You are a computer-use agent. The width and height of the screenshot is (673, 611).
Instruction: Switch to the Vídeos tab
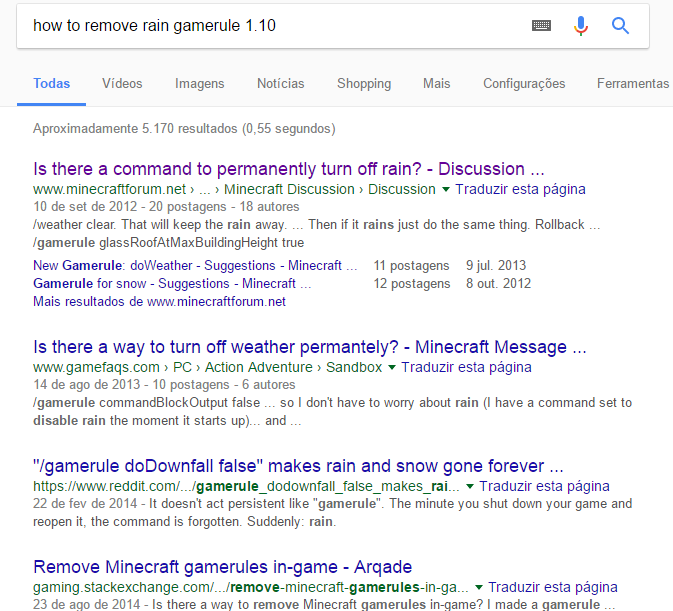click(x=122, y=83)
